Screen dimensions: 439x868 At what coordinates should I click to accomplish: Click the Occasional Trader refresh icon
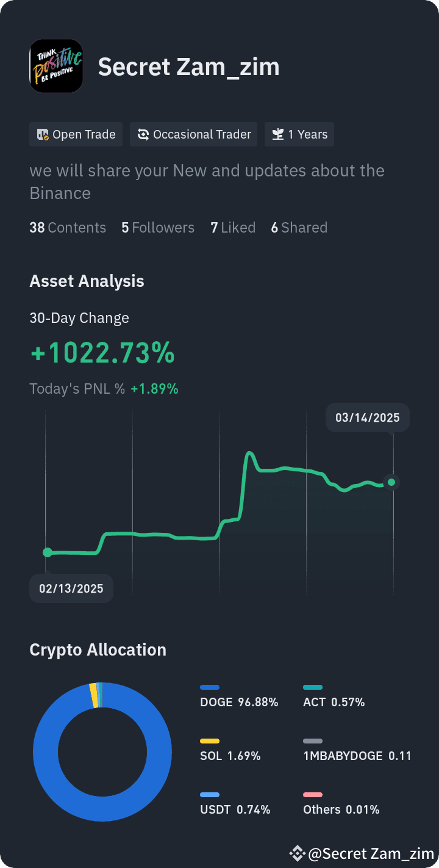coord(143,134)
